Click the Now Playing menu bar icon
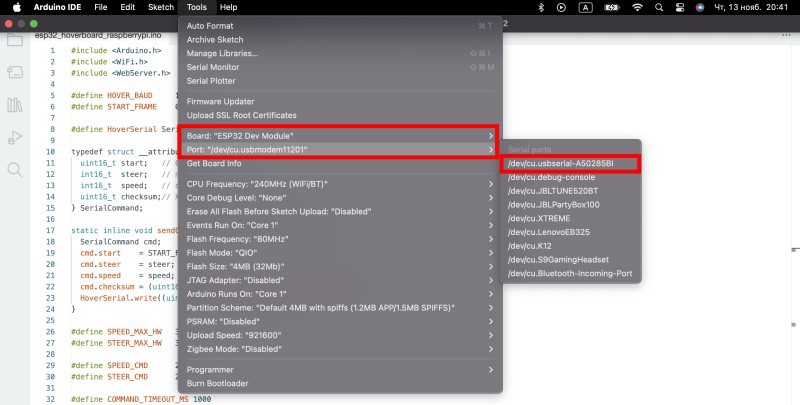Screen dimensions: 800x405 tap(561, 7)
